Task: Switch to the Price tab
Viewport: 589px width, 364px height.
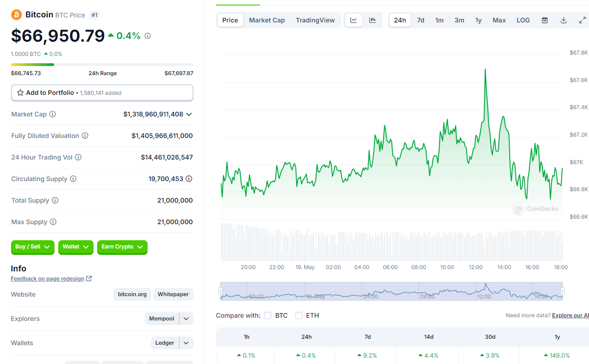Action: [230, 20]
